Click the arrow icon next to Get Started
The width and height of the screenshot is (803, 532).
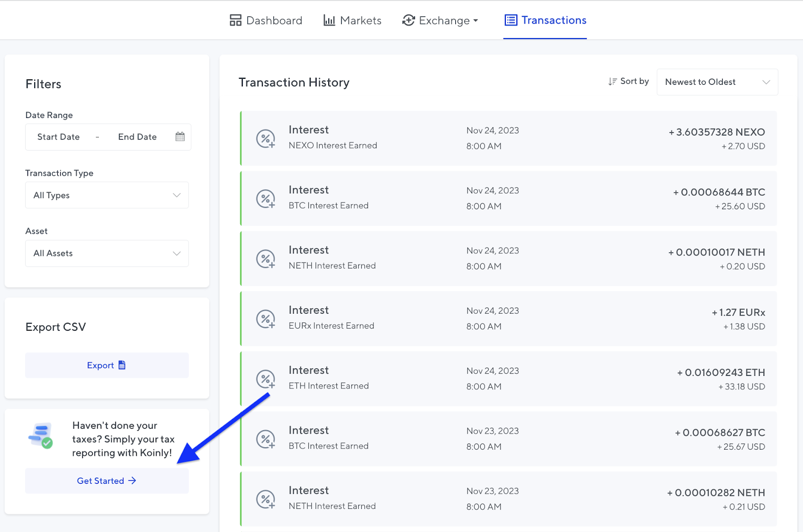click(132, 480)
